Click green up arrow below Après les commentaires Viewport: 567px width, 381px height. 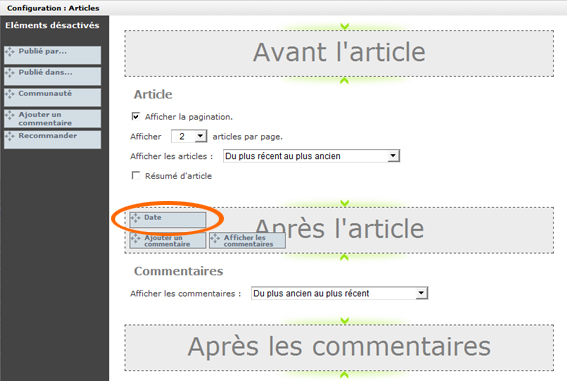[x=344, y=375]
